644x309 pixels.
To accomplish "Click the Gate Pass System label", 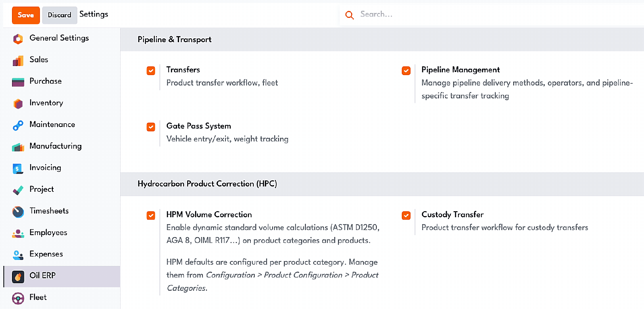I will [x=199, y=126].
